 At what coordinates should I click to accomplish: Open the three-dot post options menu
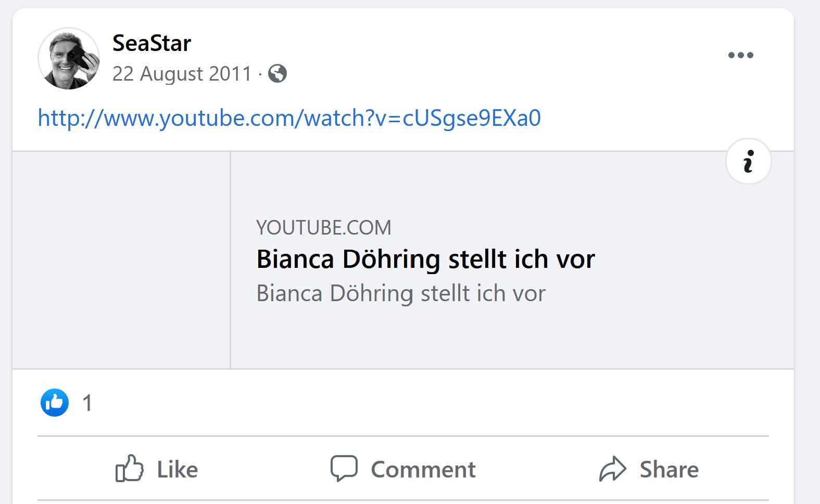coord(740,55)
